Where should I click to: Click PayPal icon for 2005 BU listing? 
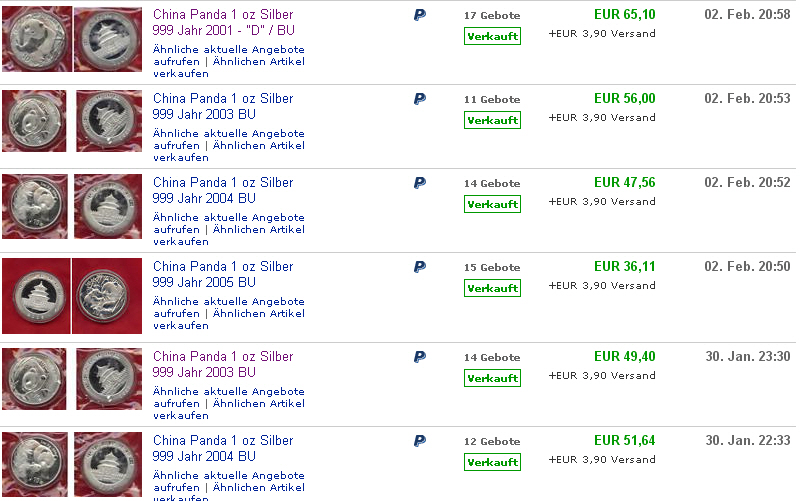click(x=420, y=267)
